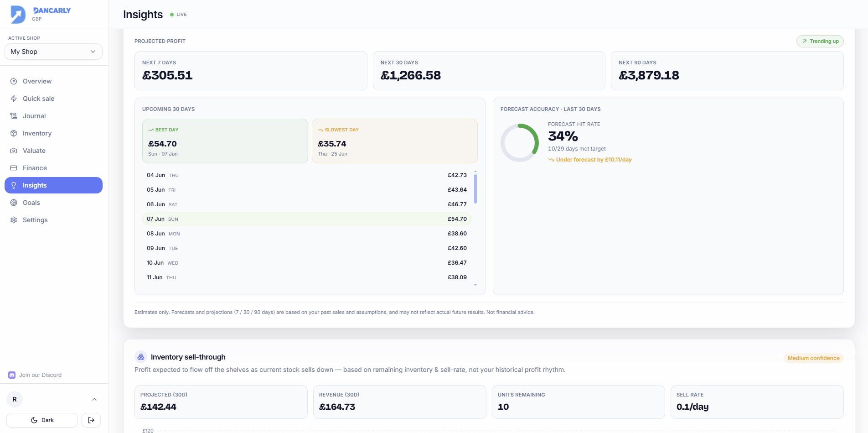Open the Overview page
The width and height of the screenshot is (868, 433).
[x=53, y=81]
